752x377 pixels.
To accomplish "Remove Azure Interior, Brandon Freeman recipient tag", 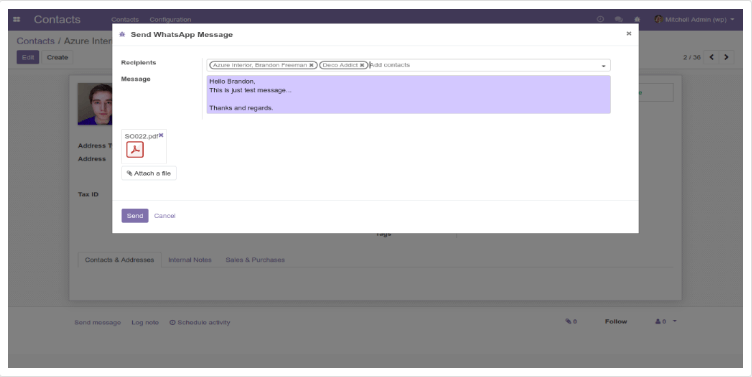I will (311, 65).
